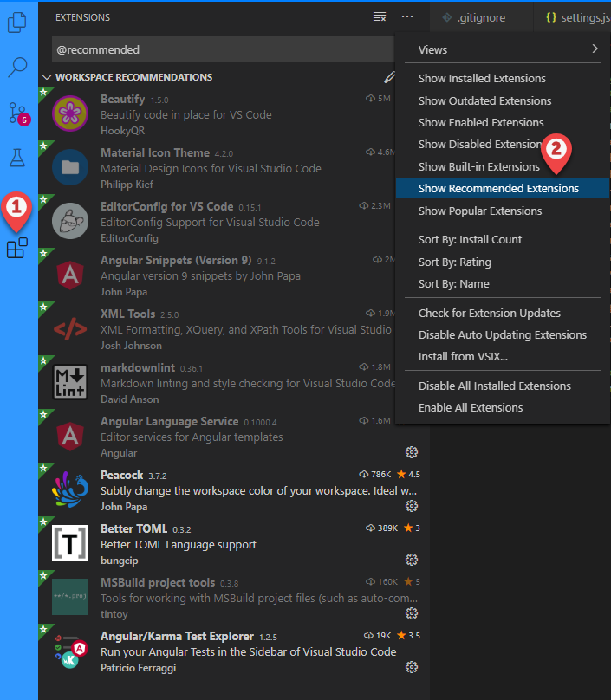Click the Angular Snippets shield icon

point(70,275)
